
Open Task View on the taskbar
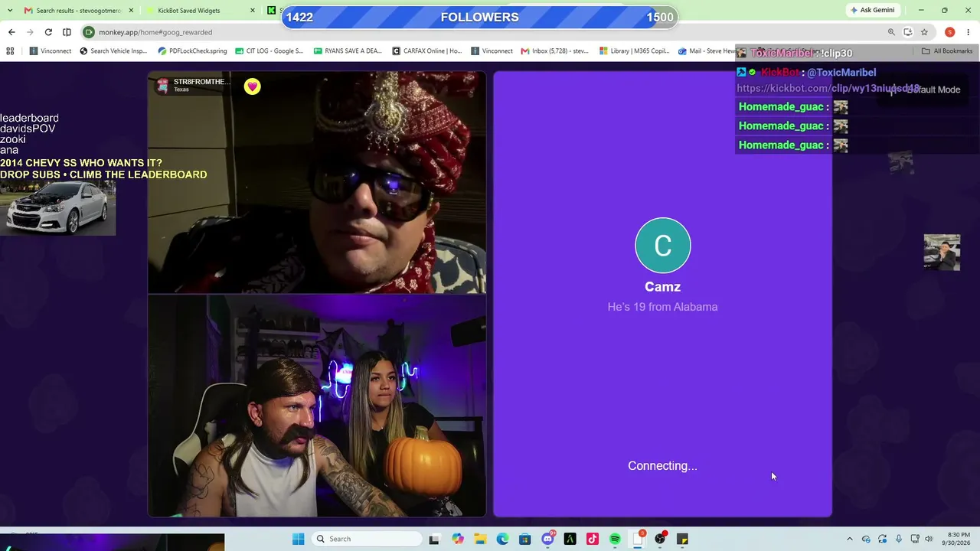pyautogui.click(x=435, y=539)
